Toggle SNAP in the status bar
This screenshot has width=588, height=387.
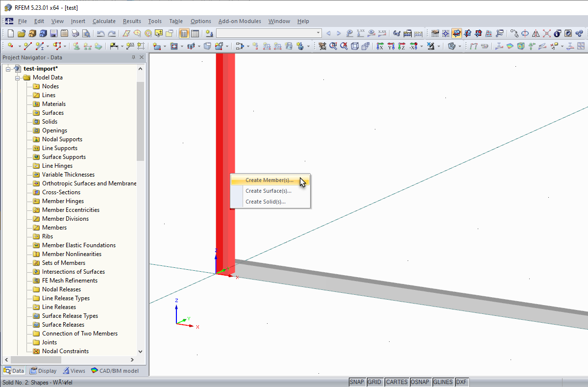357,382
